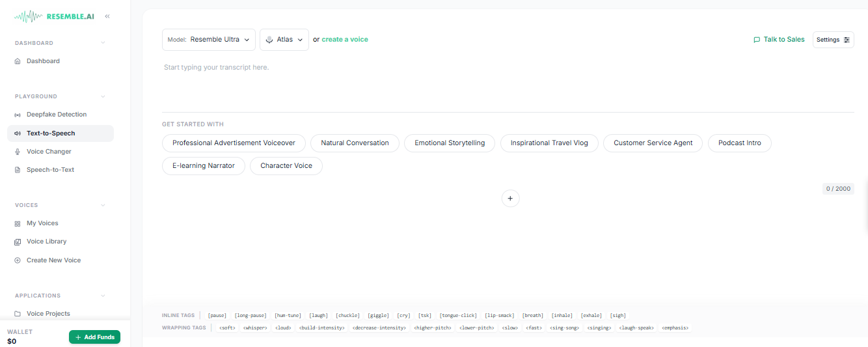Insert the [breath] inline tag
This screenshot has width=868, height=347.
click(533, 316)
